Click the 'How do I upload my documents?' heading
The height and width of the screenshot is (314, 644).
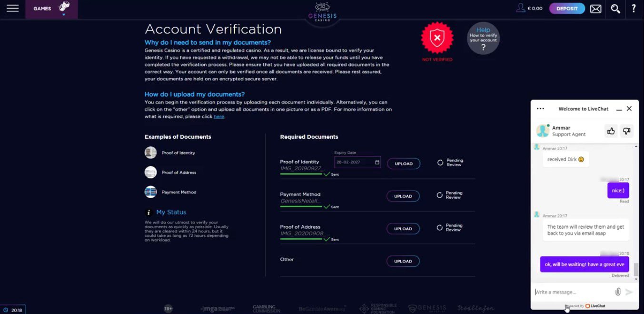[x=195, y=94]
